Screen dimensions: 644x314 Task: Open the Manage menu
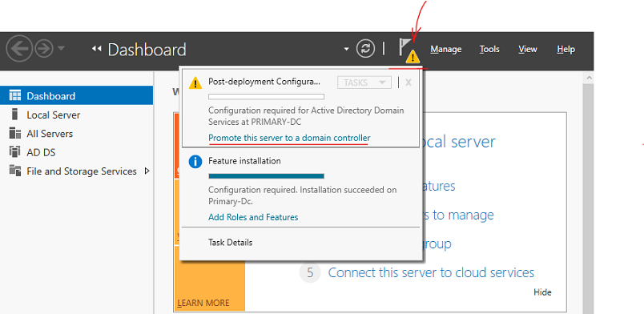(x=446, y=50)
